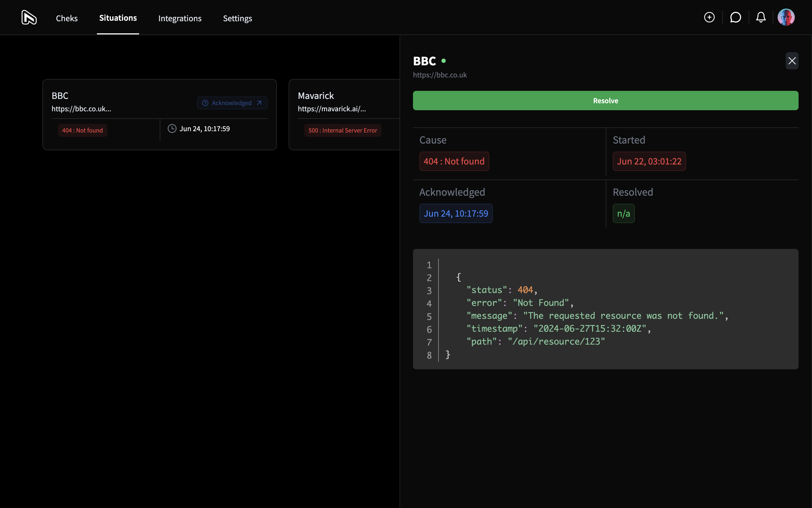
Task: Click the https://bbc.co.uk... URL on BBC card
Action: pyautogui.click(x=81, y=109)
